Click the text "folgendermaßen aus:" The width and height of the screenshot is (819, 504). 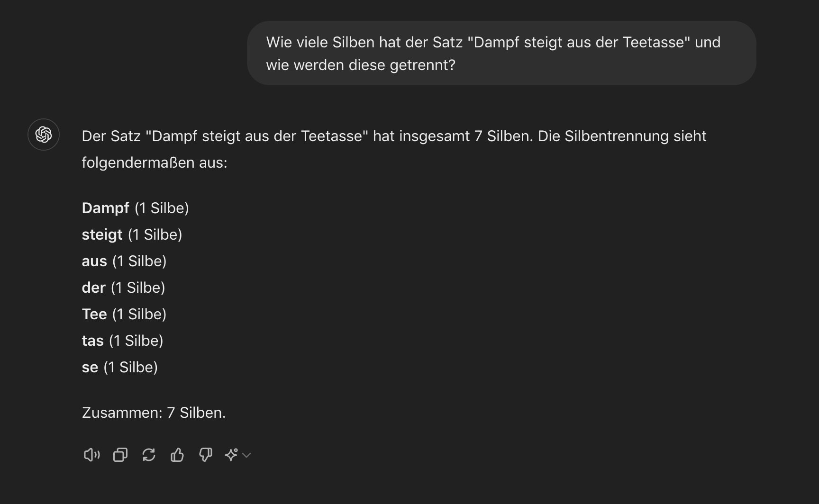click(x=155, y=162)
